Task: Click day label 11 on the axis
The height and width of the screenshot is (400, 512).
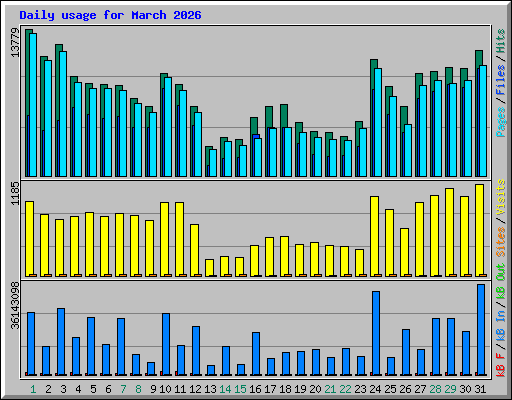Action: click(180, 389)
